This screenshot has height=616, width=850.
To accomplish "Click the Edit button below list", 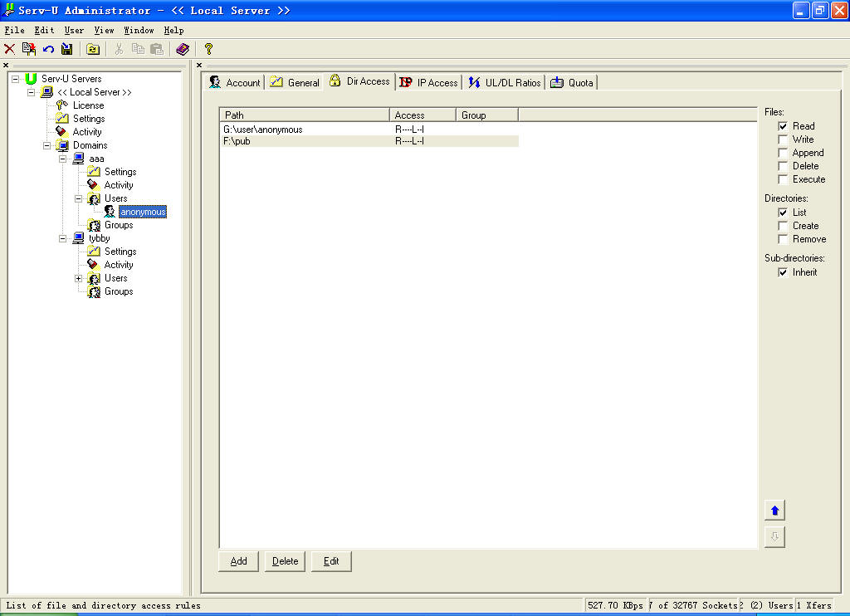I will (331, 561).
